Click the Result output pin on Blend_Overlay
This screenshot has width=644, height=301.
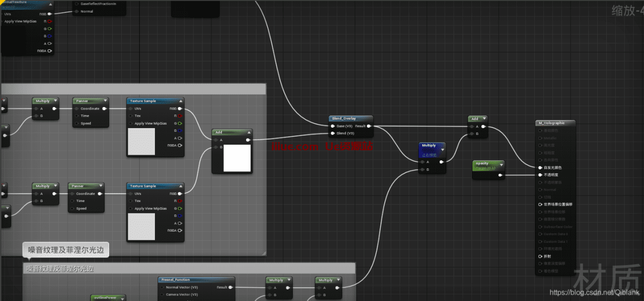[x=369, y=126]
